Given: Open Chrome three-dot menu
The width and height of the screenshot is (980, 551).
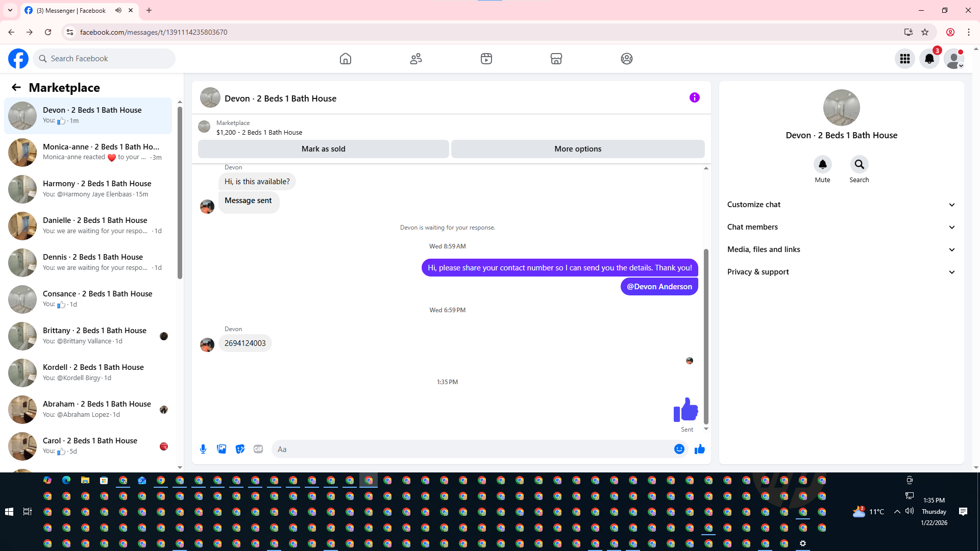Looking at the screenshot, I should coord(969,32).
